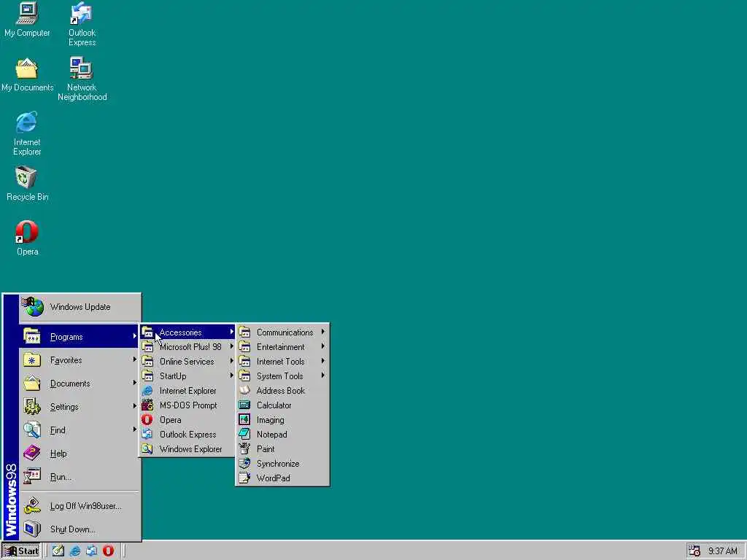Open Network Neighborhood desktop icon
747x560 pixels.
point(82,79)
